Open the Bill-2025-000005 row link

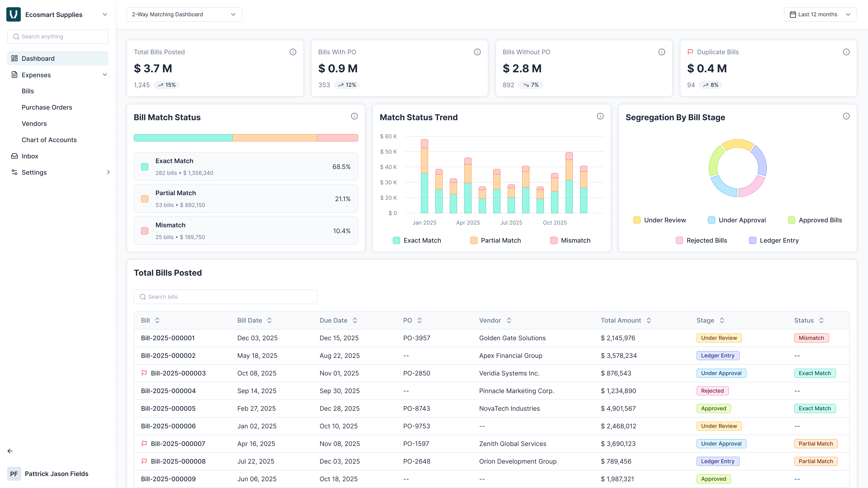pos(168,408)
